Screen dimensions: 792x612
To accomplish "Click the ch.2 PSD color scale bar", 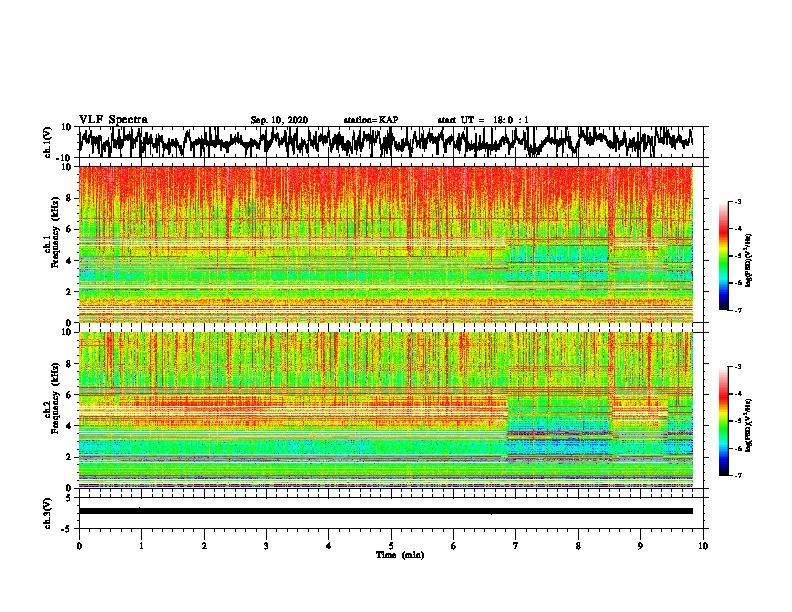I will [723, 421].
